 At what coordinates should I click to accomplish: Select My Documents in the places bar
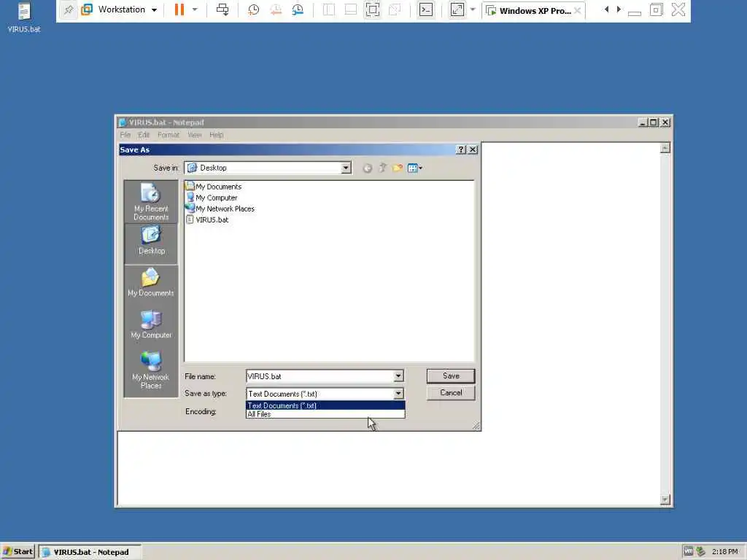pyautogui.click(x=151, y=282)
